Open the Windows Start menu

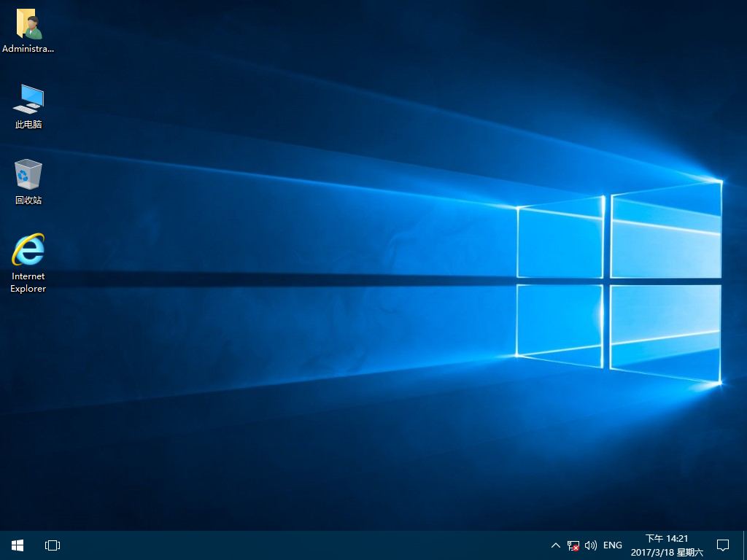pyautogui.click(x=18, y=545)
